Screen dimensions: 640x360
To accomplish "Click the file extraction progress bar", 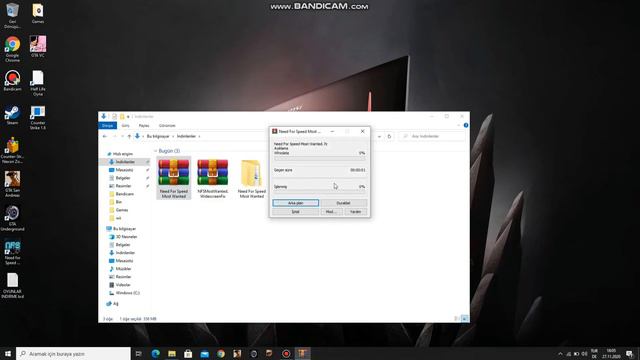I will pos(320,158).
